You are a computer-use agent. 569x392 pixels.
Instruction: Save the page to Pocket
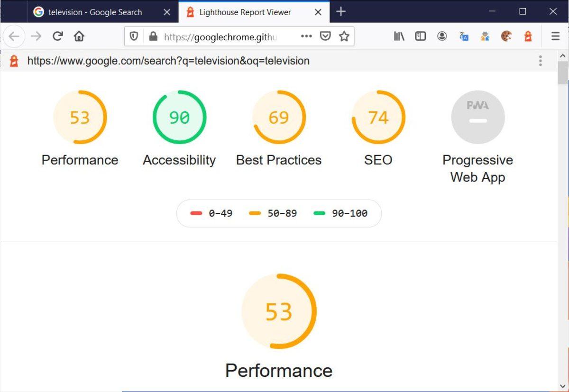[x=325, y=36]
